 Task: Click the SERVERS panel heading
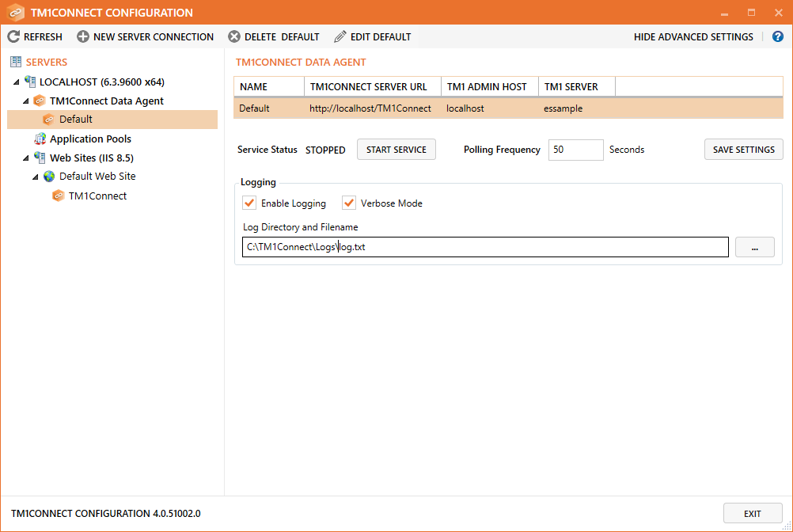pos(47,62)
